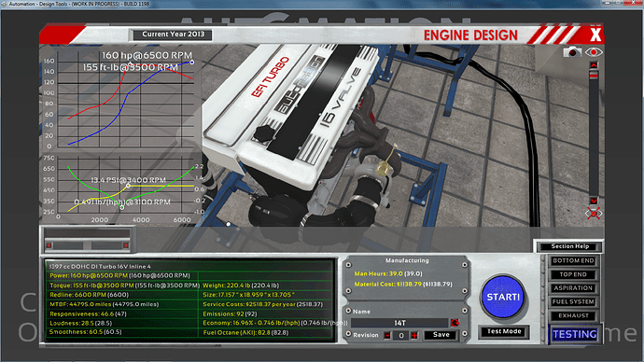This screenshot has width=644, height=362.
Task: Open the Aspiration section
Action: point(573,288)
